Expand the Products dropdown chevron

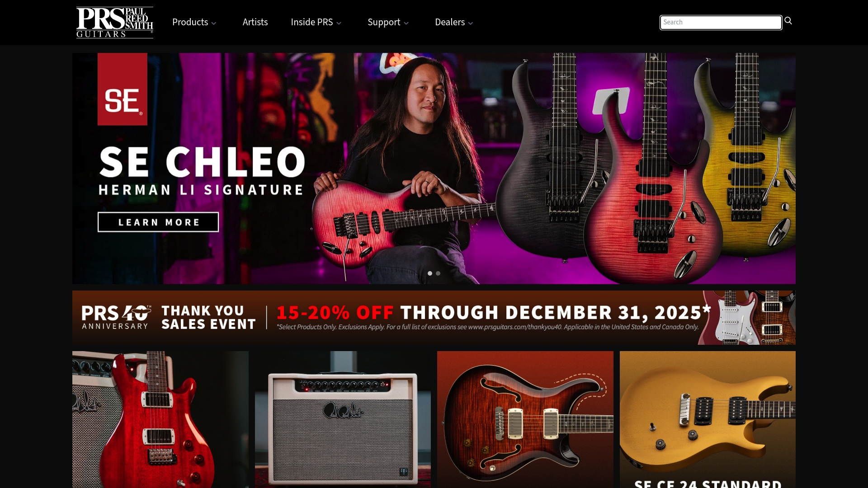[x=214, y=23]
